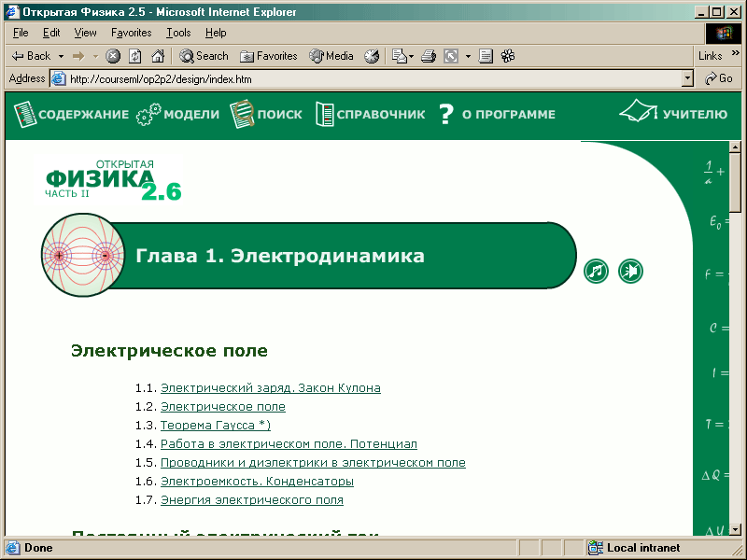
Task: Click the Internet Explorer title bar icon
Action: click(x=12, y=12)
